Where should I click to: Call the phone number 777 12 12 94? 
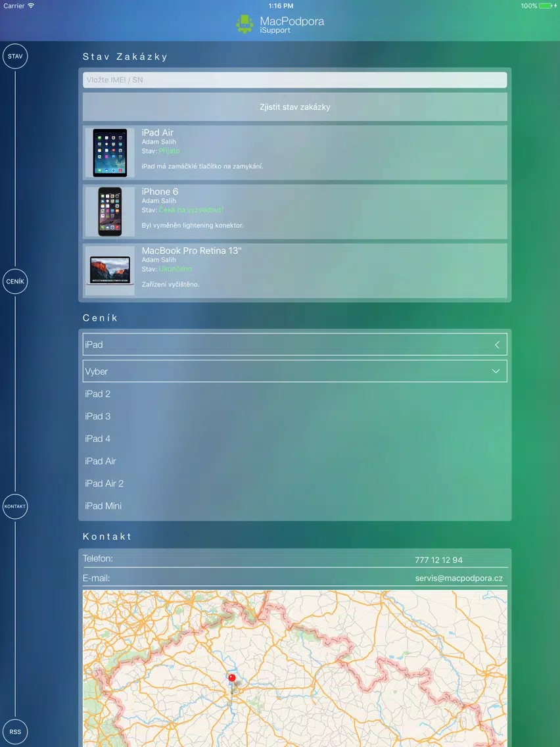[438, 560]
